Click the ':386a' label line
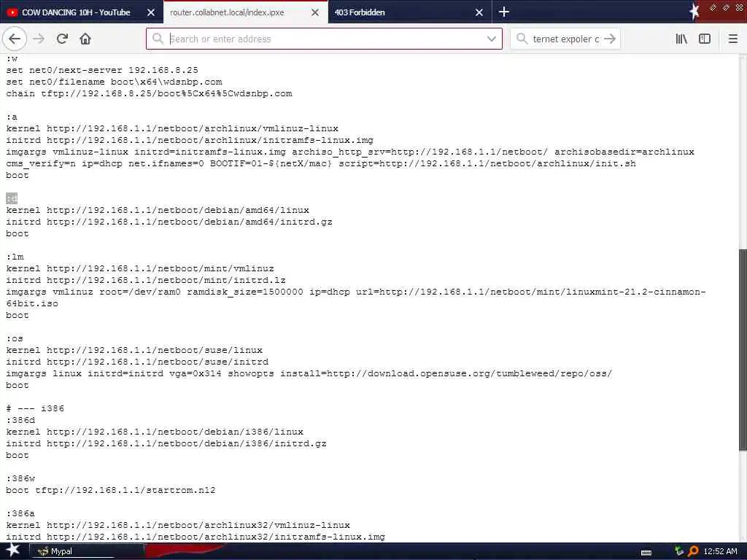747x560 pixels. 20,513
